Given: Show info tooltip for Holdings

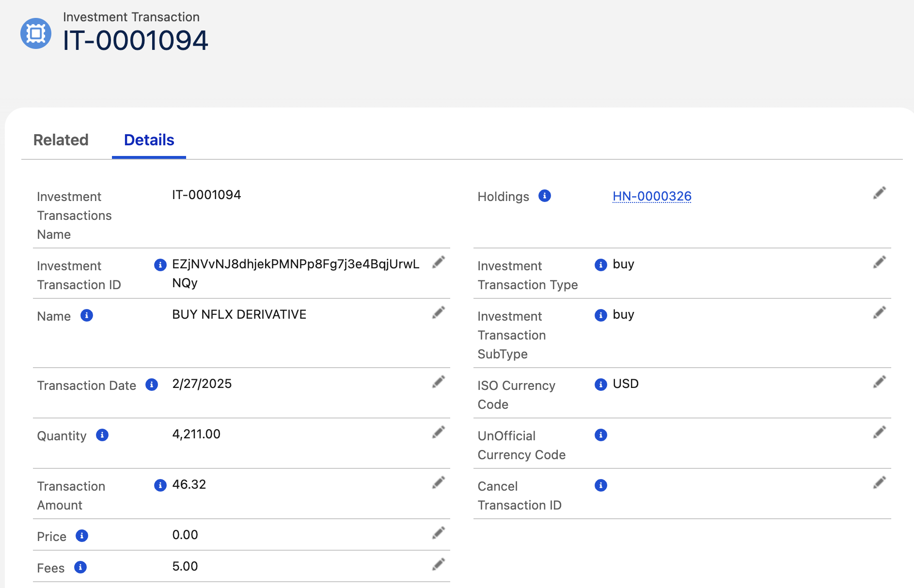Looking at the screenshot, I should (545, 196).
